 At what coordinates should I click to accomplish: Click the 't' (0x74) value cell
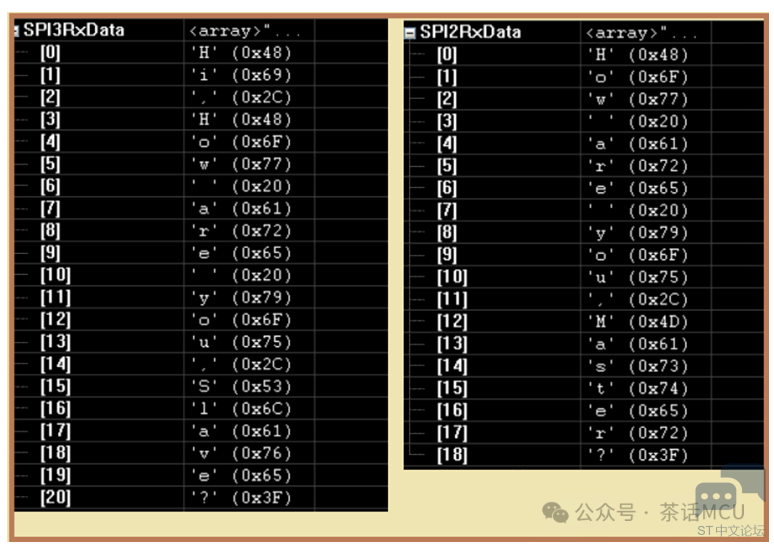point(637,388)
